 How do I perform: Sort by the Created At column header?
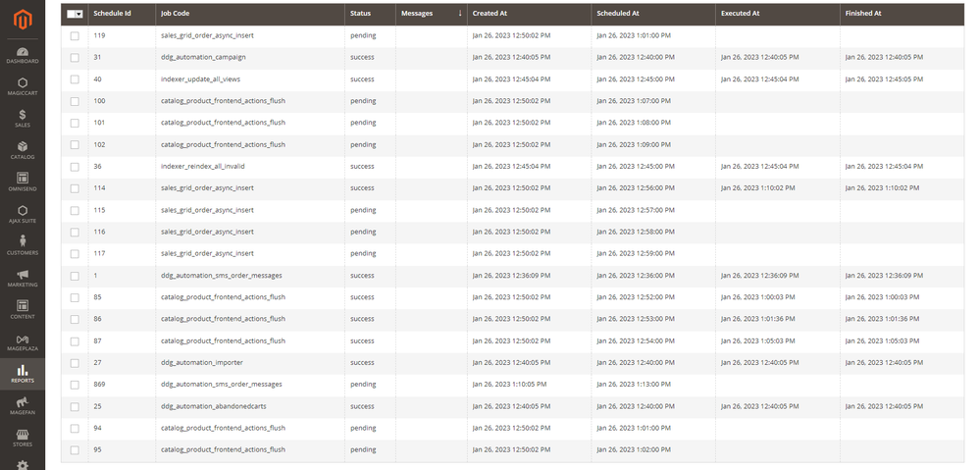pyautogui.click(x=530, y=13)
